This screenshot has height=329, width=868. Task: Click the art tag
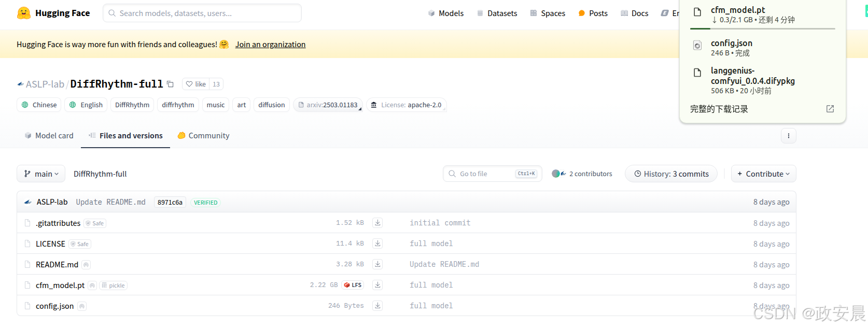coord(242,105)
